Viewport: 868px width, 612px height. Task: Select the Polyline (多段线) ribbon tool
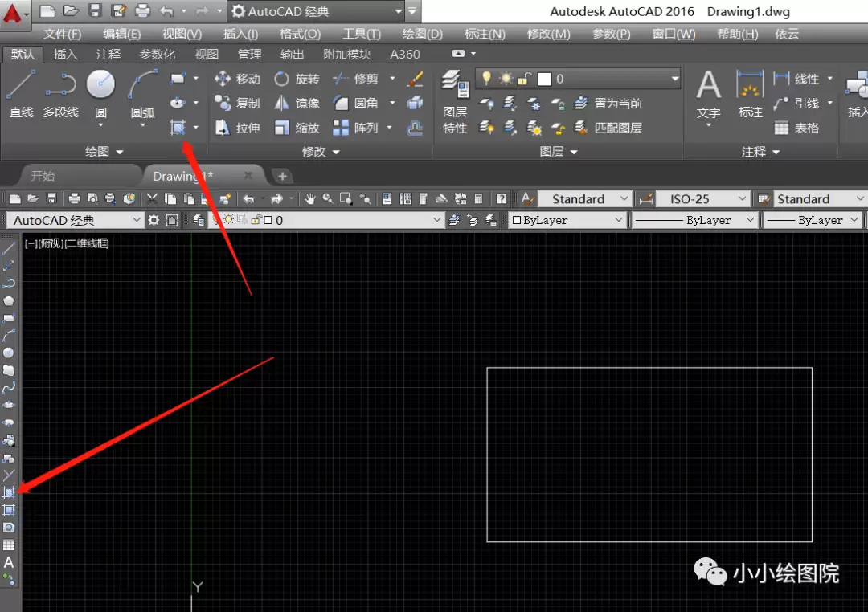[x=60, y=94]
